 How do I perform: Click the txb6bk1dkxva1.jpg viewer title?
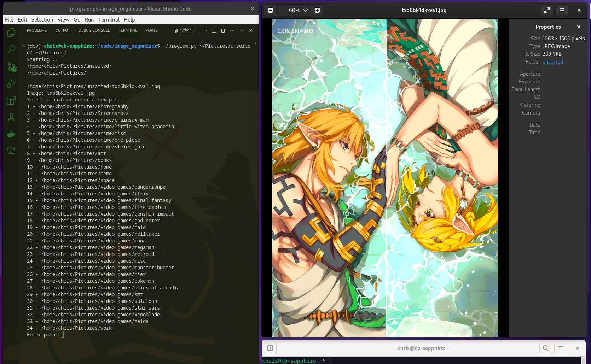point(424,10)
